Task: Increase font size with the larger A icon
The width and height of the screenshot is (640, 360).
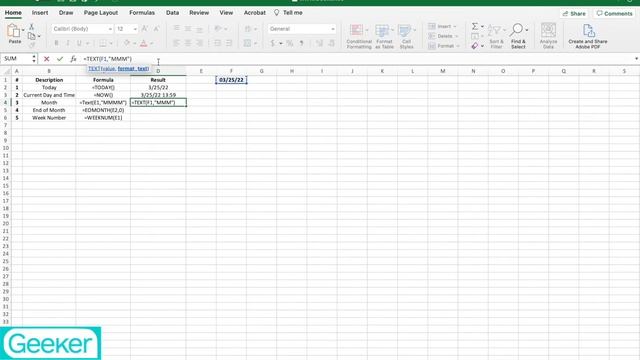Action: pyautogui.click(x=144, y=29)
